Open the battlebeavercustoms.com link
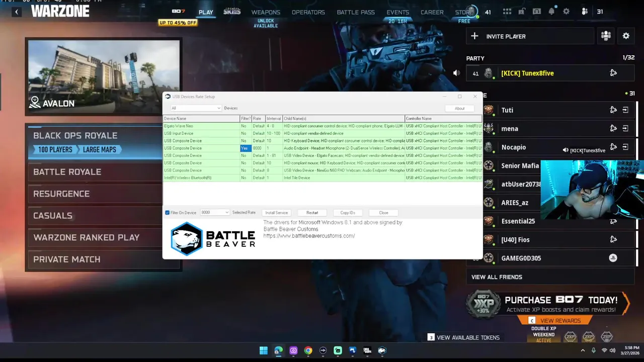The height and width of the screenshot is (362, 644). pos(309,236)
